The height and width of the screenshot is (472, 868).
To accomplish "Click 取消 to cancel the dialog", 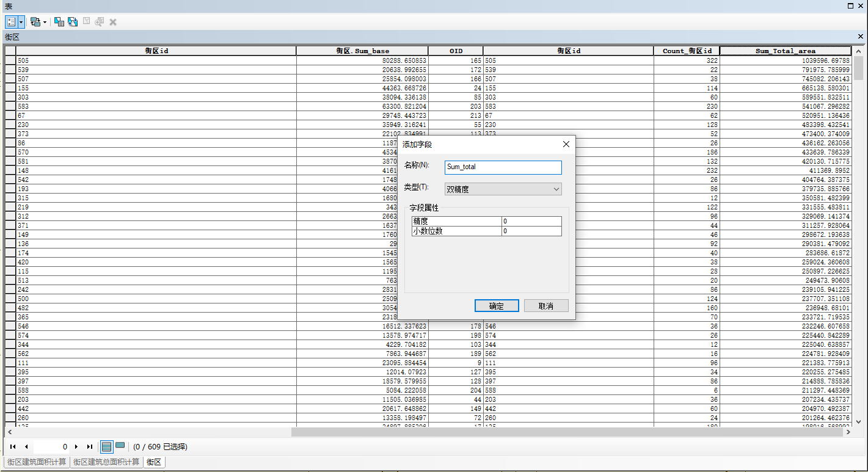I will 546,306.
